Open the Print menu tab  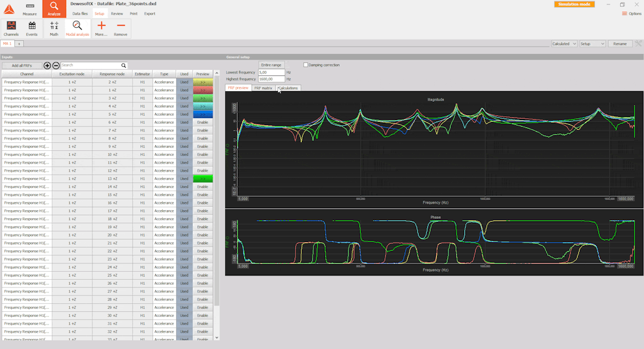point(134,14)
